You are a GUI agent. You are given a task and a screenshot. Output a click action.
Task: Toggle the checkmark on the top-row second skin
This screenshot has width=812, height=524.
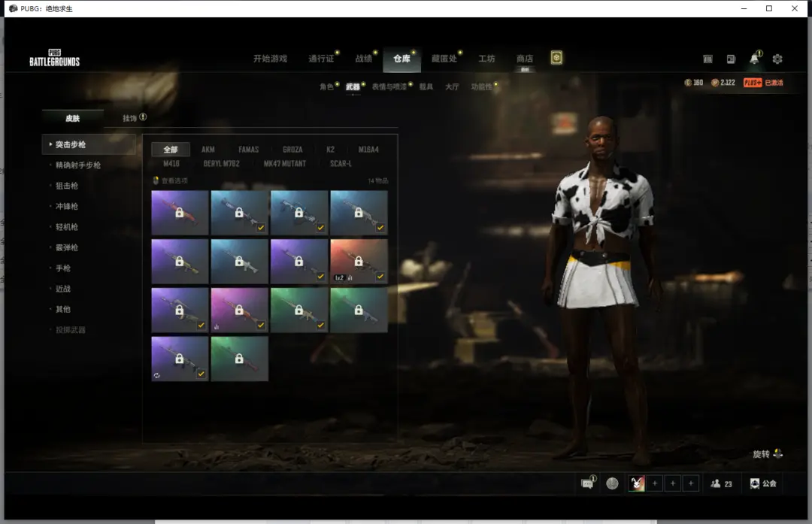point(261,227)
